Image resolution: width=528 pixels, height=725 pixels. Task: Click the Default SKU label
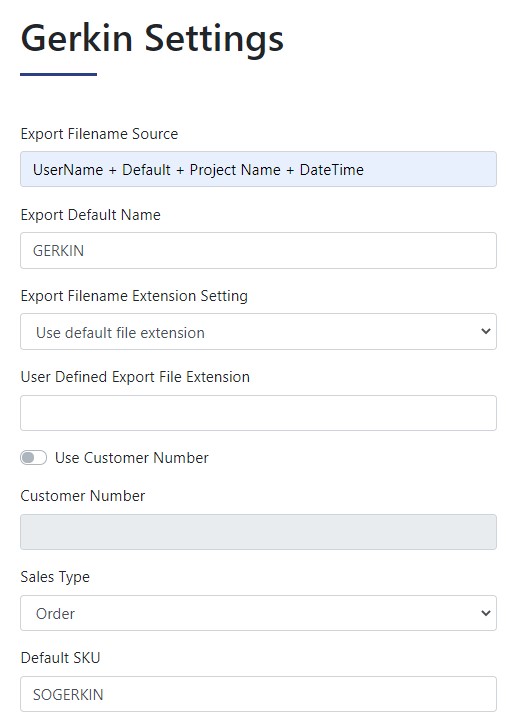60,657
